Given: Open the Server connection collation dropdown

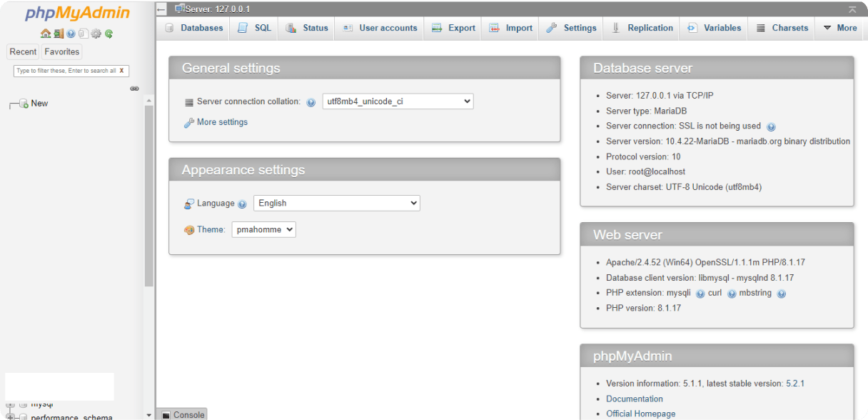Looking at the screenshot, I should tap(398, 101).
